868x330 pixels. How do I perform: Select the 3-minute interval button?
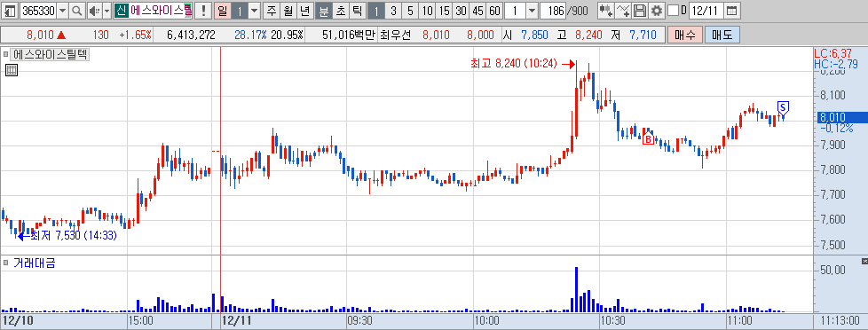(x=393, y=11)
